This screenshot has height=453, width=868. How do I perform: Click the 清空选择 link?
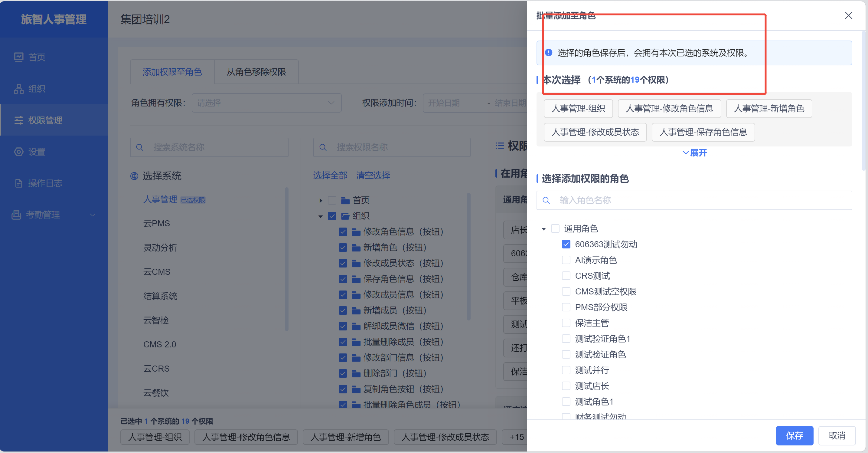coord(373,176)
